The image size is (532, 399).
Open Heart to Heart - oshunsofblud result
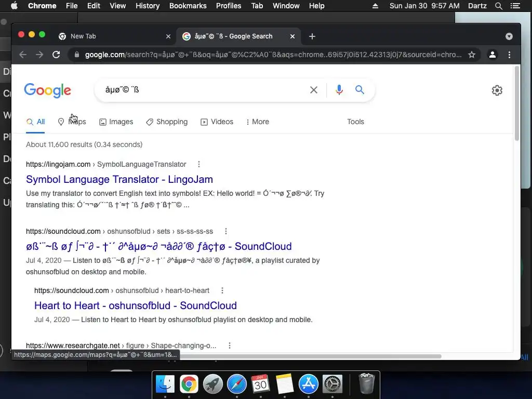tap(136, 305)
